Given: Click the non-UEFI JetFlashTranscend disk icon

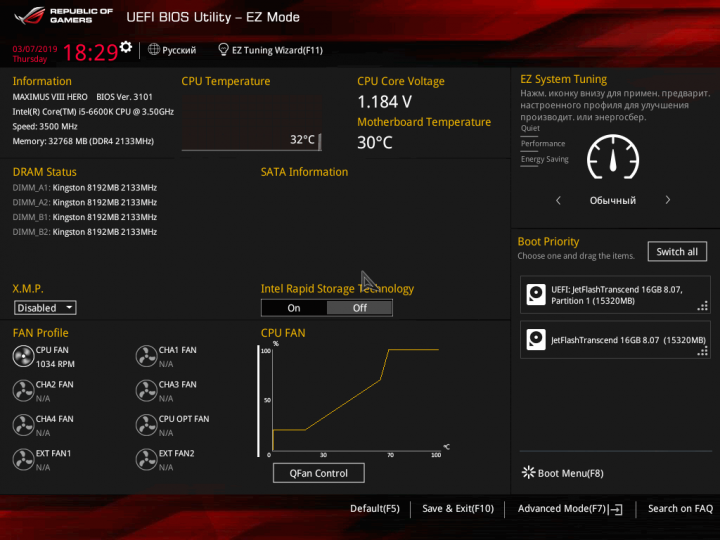Looking at the screenshot, I should click(x=536, y=339).
